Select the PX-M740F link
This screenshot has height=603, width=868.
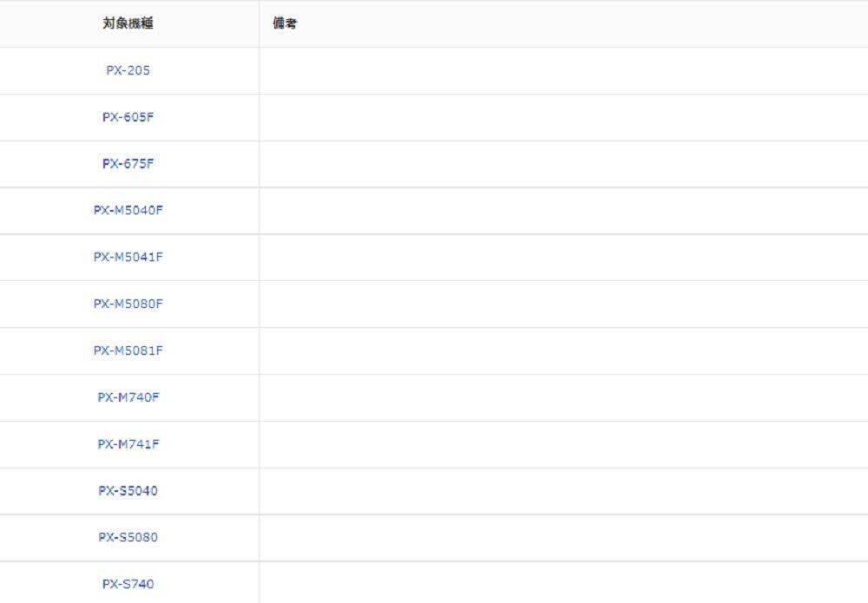click(x=128, y=397)
